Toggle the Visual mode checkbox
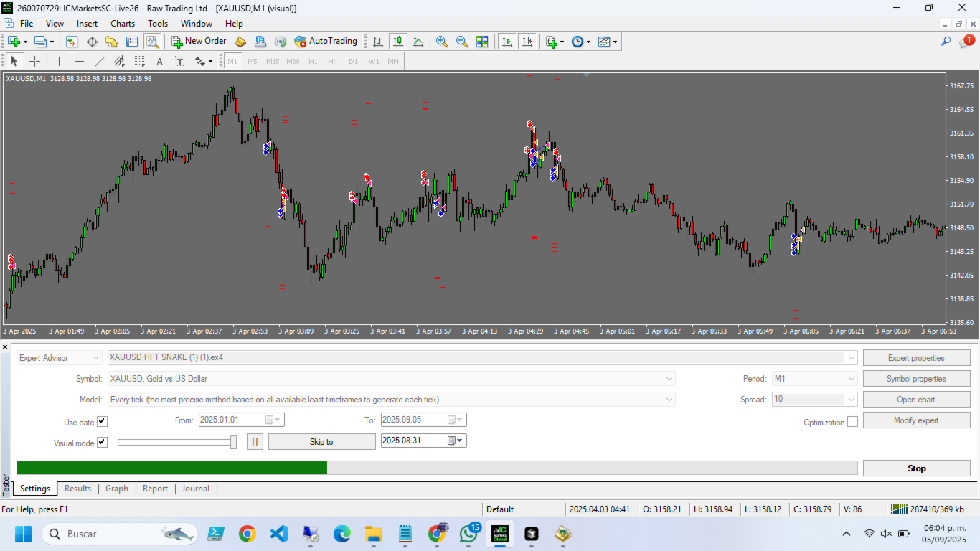980x551 pixels. (102, 443)
